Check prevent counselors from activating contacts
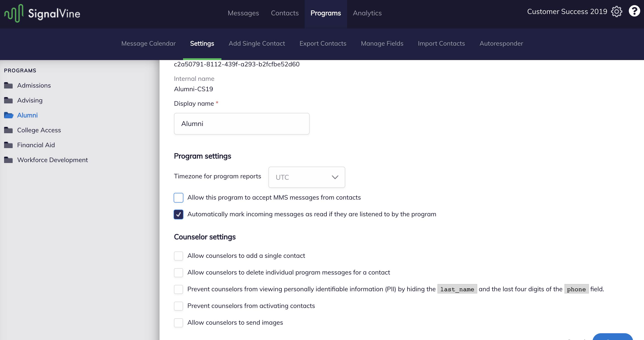Viewport: 644px width, 340px height. click(179, 306)
